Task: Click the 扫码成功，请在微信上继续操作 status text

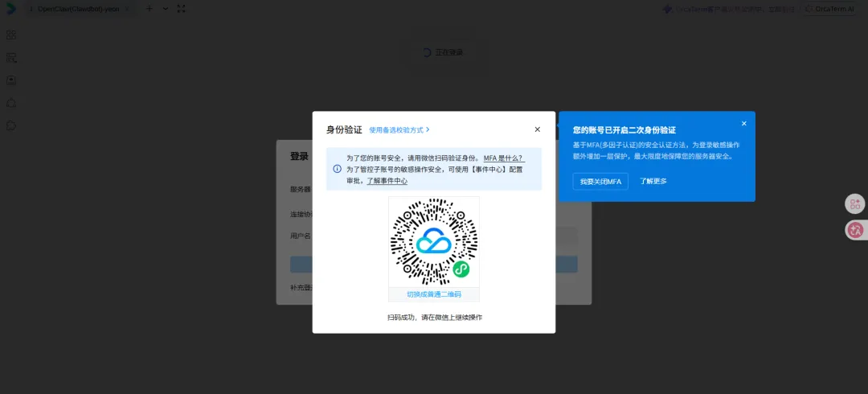Action: coord(434,318)
